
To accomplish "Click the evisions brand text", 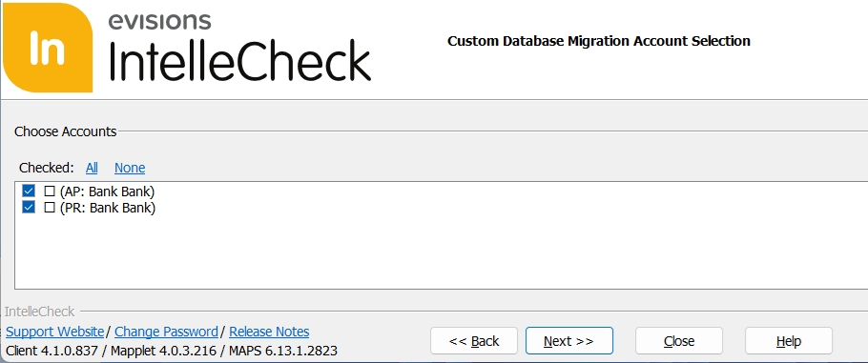I will tap(160, 22).
